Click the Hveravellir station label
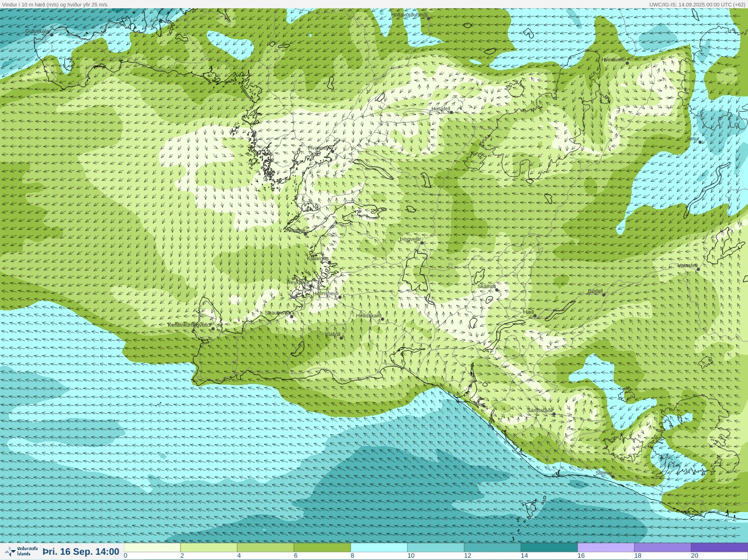The image size is (748, 560). (x=614, y=60)
